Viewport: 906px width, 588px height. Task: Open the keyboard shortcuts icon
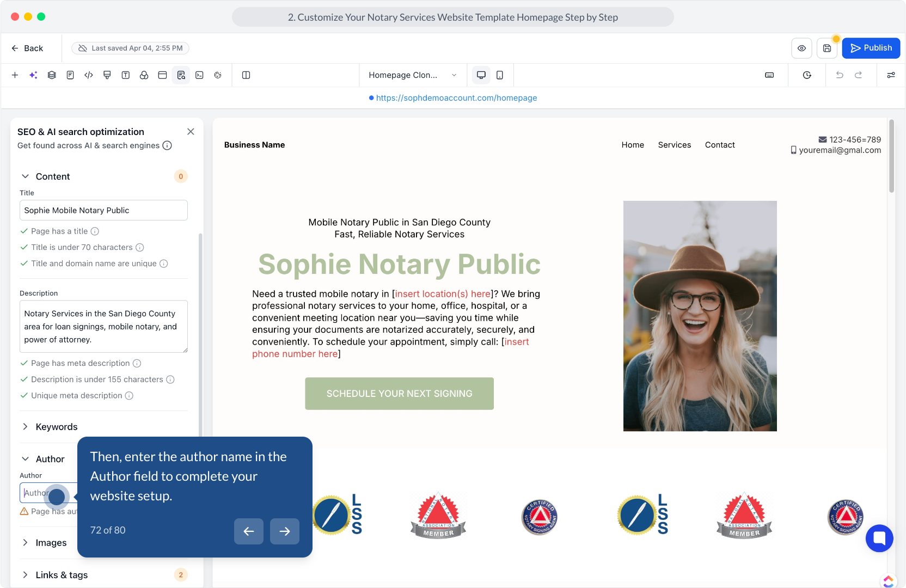coord(769,75)
